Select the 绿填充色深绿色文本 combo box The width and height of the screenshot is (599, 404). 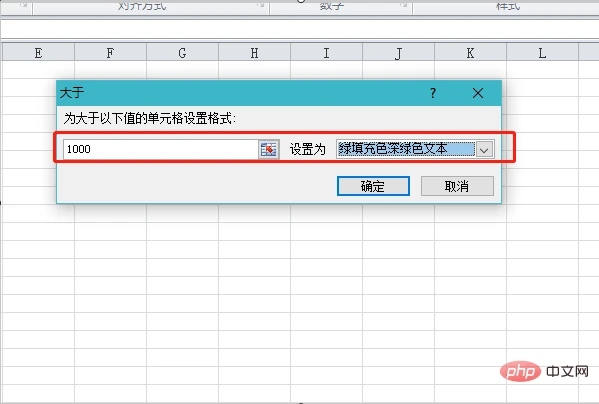click(x=415, y=149)
